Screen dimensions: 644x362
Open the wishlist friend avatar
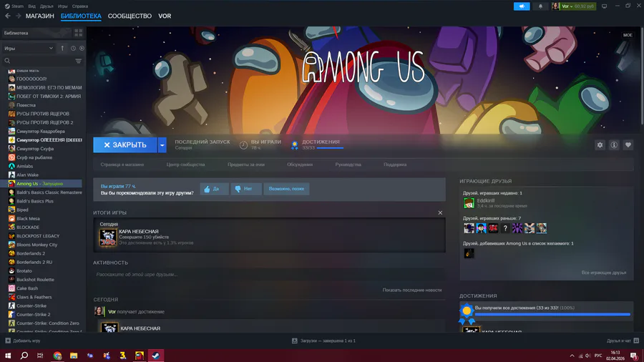click(469, 253)
